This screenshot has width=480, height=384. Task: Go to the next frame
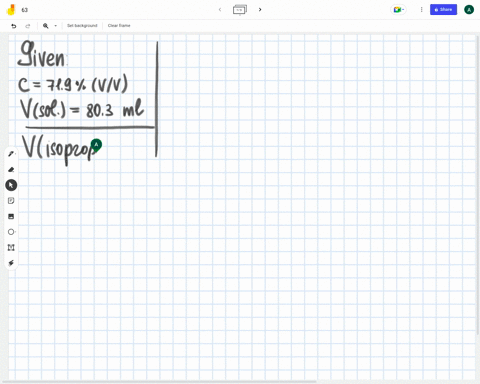click(260, 10)
